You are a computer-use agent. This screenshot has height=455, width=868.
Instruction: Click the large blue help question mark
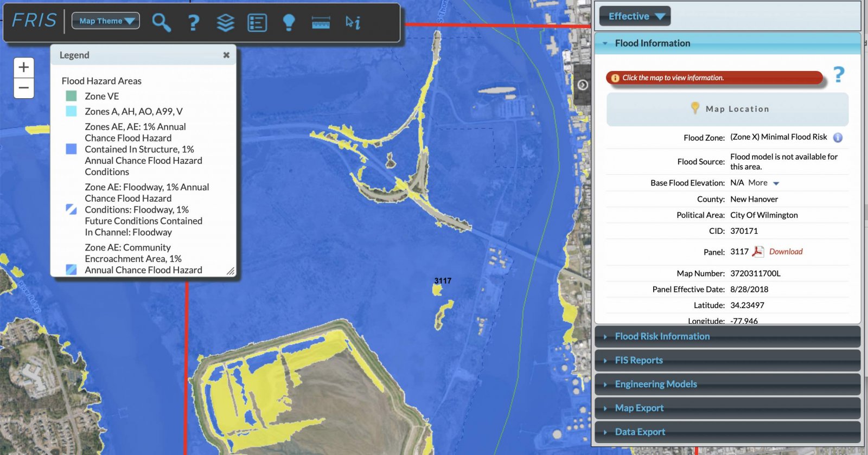pyautogui.click(x=839, y=75)
